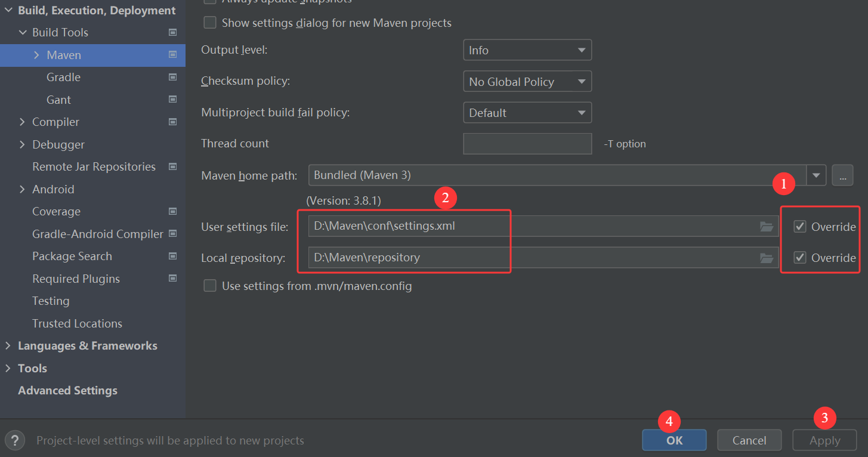Select Gradle in settings tree
868x457 pixels.
pyautogui.click(x=63, y=77)
